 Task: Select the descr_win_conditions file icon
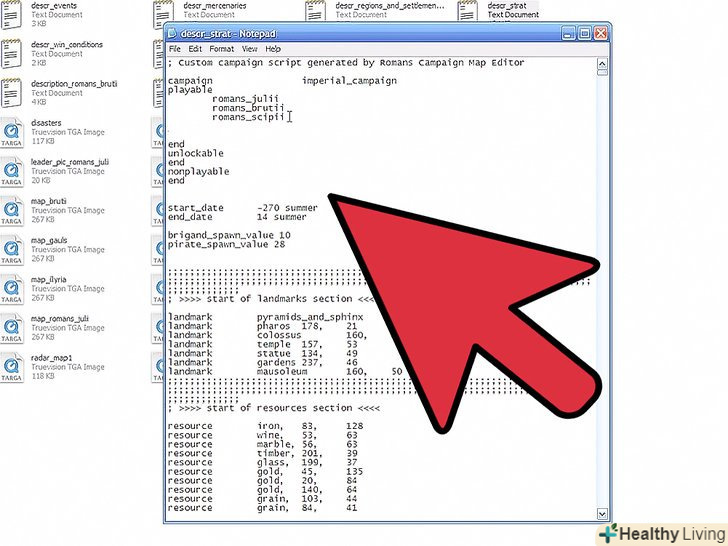11,54
